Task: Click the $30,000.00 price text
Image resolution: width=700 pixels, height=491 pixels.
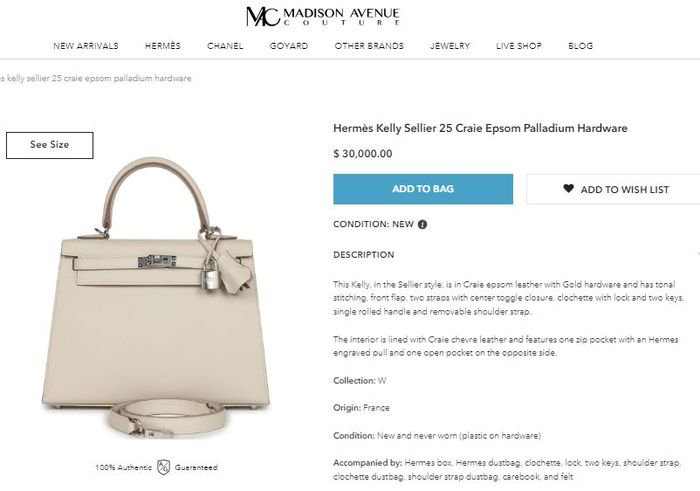Action: [x=362, y=154]
